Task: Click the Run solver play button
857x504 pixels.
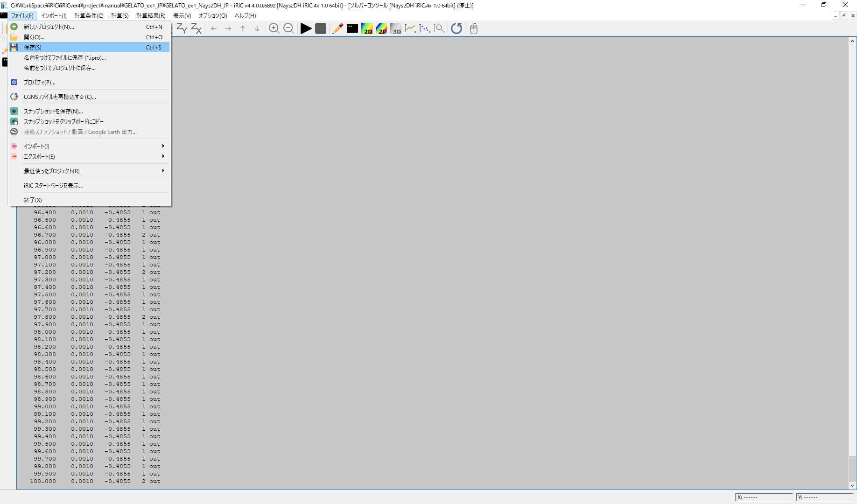Action: (x=306, y=28)
